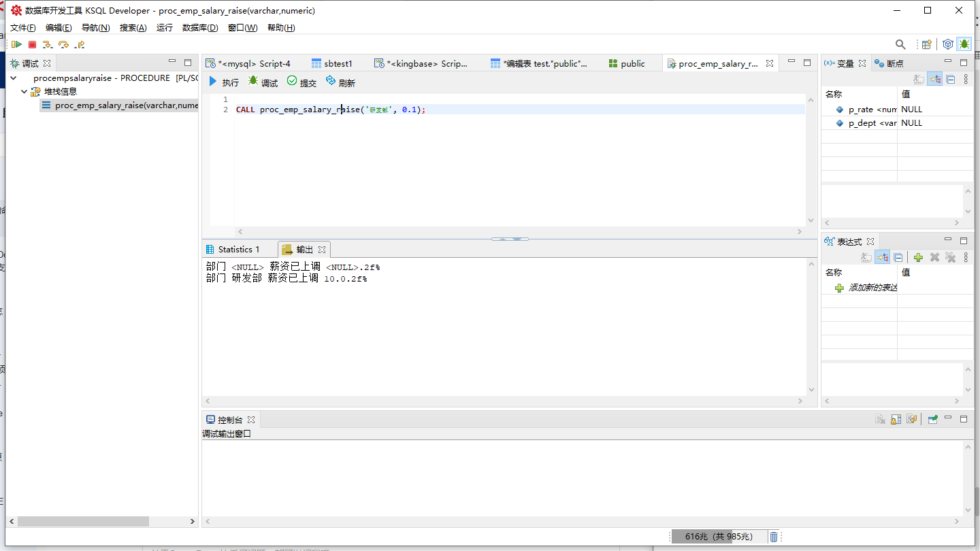Click the Resume debug icon in toolbar
The width and height of the screenshot is (980, 551).
pyautogui.click(x=16, y=44)
